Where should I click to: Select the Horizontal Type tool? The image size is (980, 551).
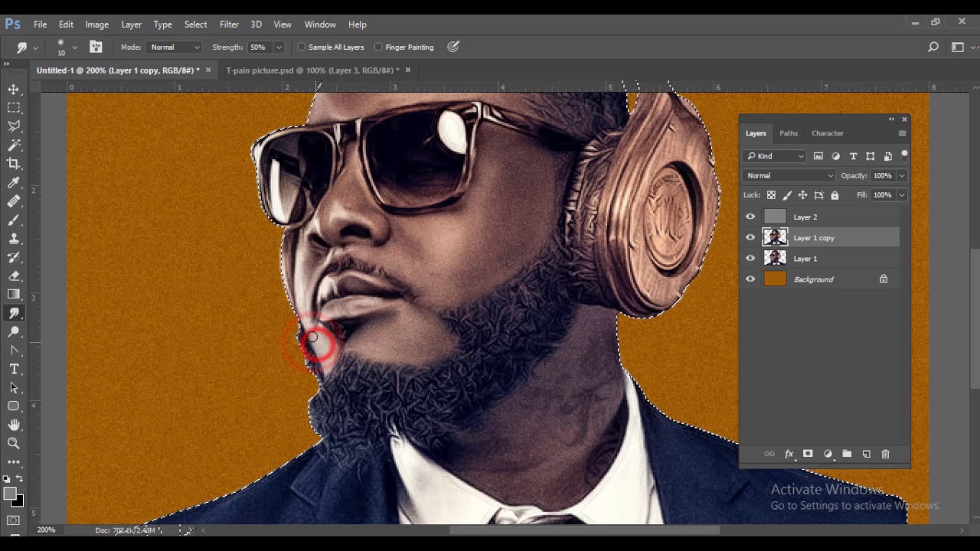pyautogui.click(x=14, y=369)
